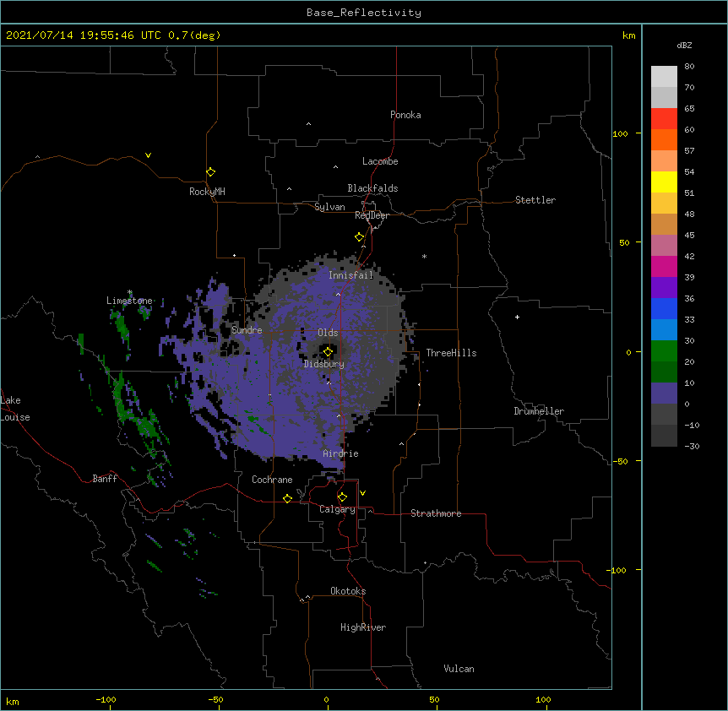728x711 pixels.
Task: Click the Okotoks label
Action: coord(348,591)
